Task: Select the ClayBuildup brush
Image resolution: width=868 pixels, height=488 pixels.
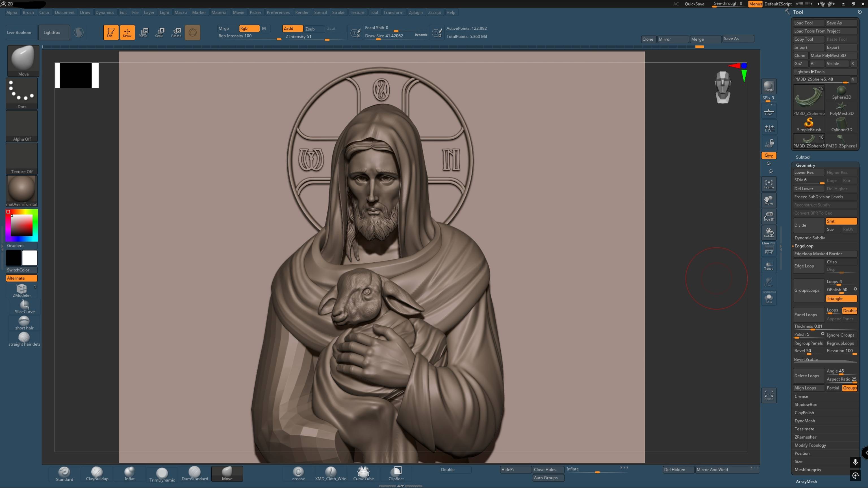Action: coord(97,473)
